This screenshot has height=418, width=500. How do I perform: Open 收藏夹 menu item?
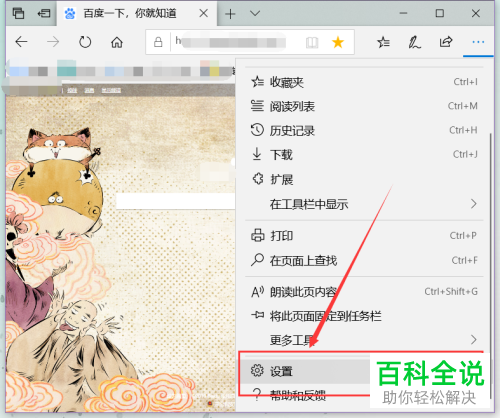pyautogui.click(x=364, y=82)
